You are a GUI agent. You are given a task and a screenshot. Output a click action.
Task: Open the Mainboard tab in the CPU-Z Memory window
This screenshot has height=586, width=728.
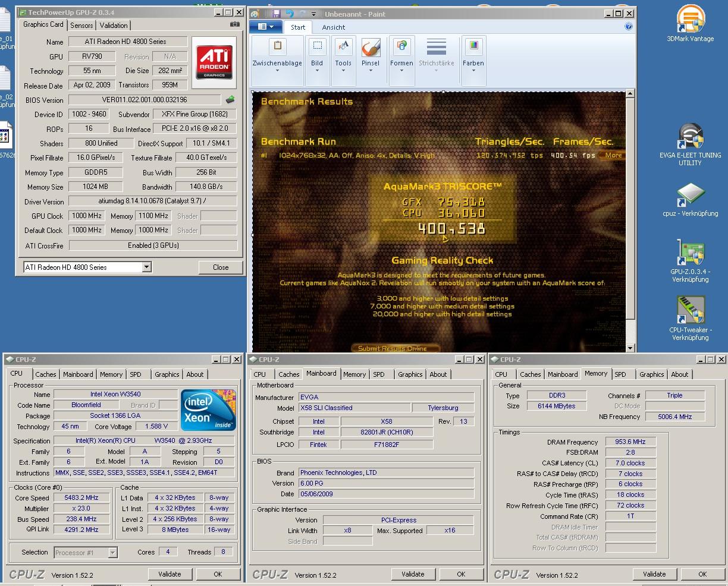[563, 374]
